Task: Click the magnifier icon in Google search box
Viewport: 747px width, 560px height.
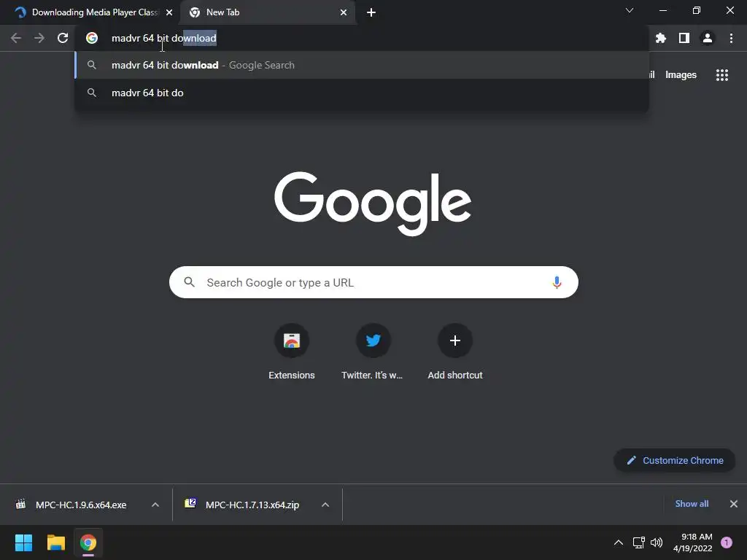Action: (189, 282)
